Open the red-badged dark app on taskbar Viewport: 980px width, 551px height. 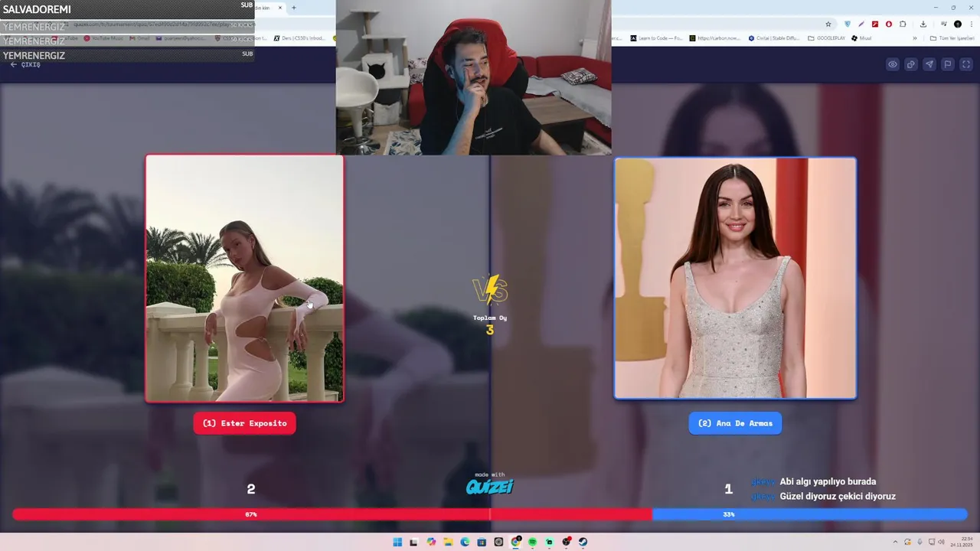[x=567, y=542]
